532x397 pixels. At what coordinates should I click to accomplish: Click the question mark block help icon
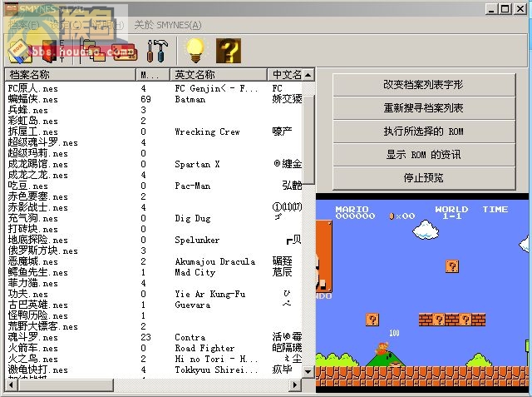click(229, 51)
